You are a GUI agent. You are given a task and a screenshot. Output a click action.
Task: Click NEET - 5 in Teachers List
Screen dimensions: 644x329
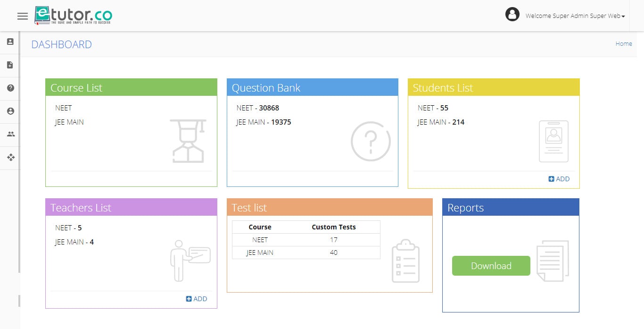[68, 228]
